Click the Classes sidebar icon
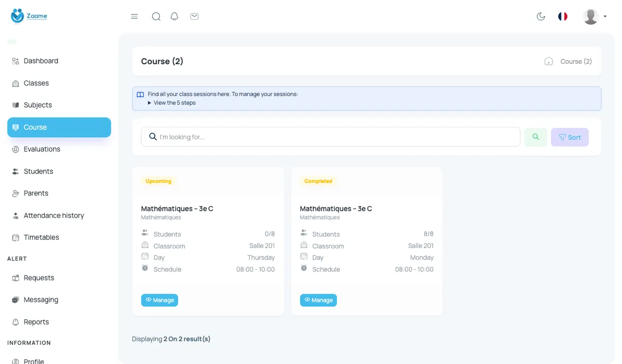The image size is (622, 364). [x=16, y=83]
